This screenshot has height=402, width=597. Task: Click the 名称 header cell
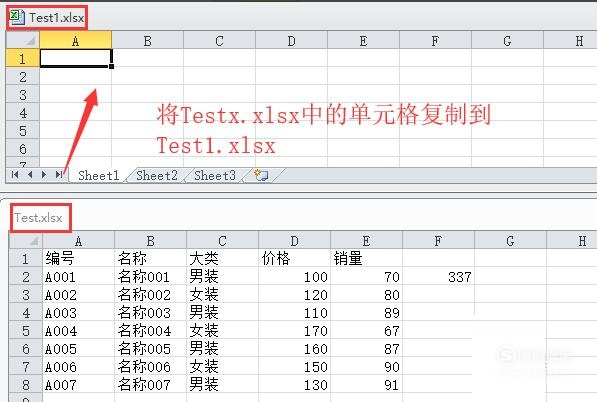coord(150,258)
